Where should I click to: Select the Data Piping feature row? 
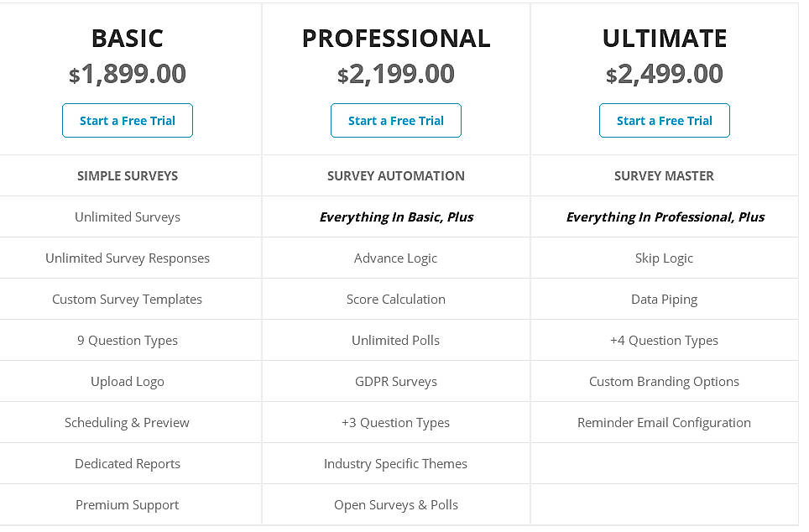coord(664,299)
